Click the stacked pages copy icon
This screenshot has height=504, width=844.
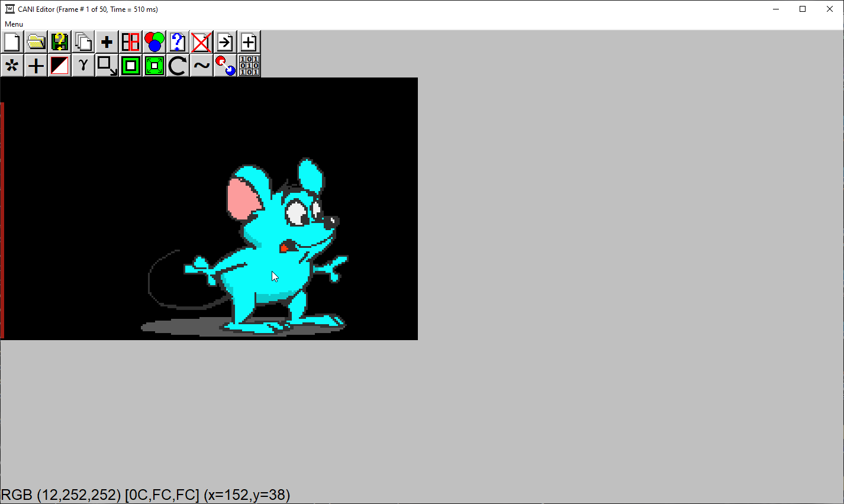click(83, 42)
